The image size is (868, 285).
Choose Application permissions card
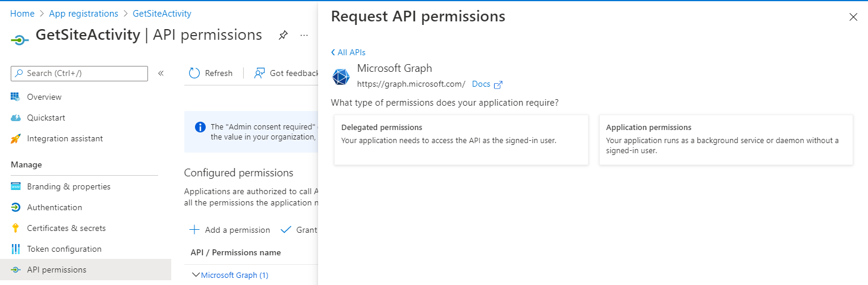[726, 140]
